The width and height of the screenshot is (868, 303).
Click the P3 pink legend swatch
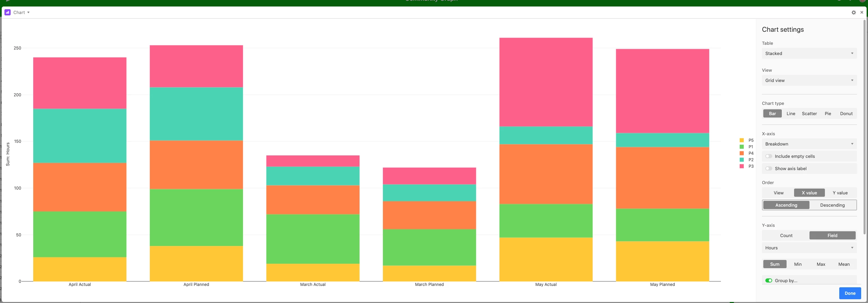(742, 166)
